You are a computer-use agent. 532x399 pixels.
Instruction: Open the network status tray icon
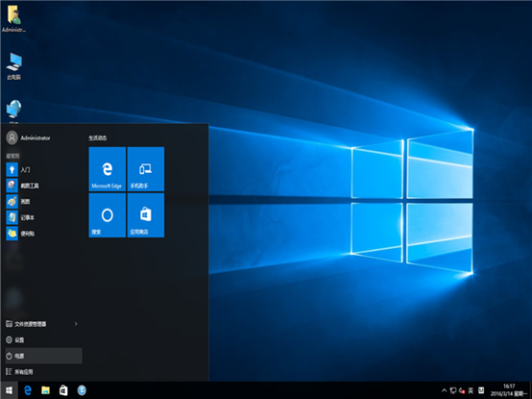pos(453,390)
